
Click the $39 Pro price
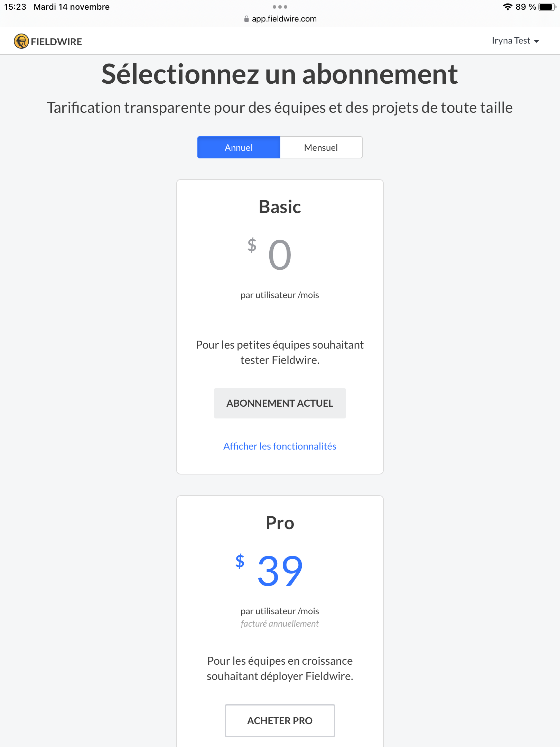pos(269,571)
